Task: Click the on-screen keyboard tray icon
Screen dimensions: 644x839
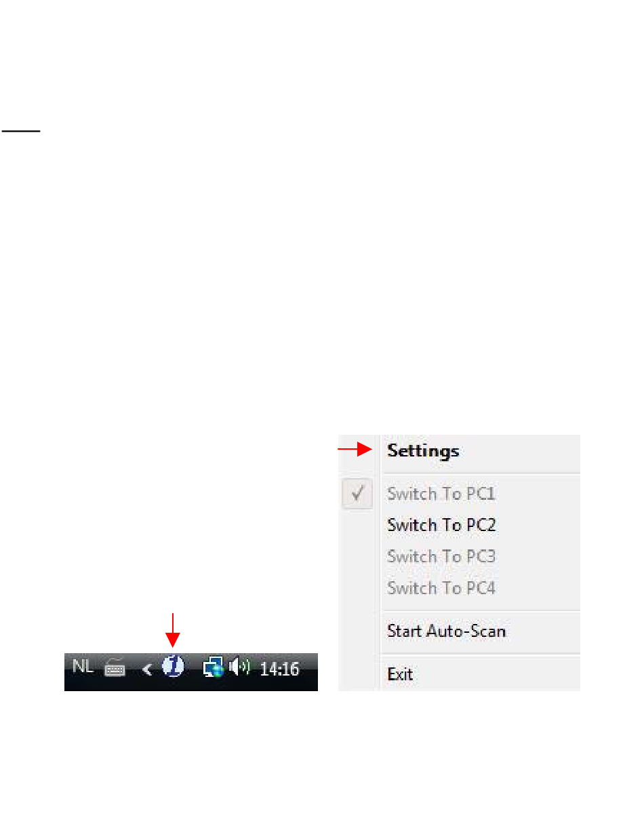Action: point(115,669)
